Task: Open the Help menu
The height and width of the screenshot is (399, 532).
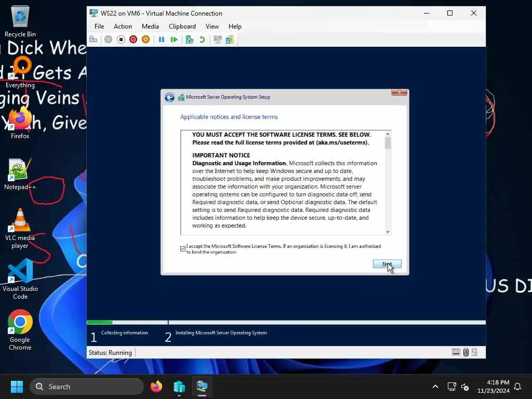Action: point(235,26)
